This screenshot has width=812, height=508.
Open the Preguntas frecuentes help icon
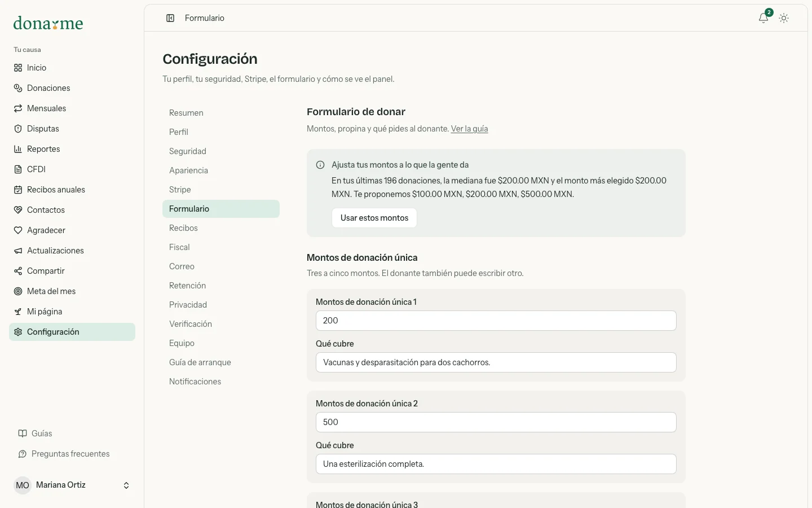pos(23,454)
